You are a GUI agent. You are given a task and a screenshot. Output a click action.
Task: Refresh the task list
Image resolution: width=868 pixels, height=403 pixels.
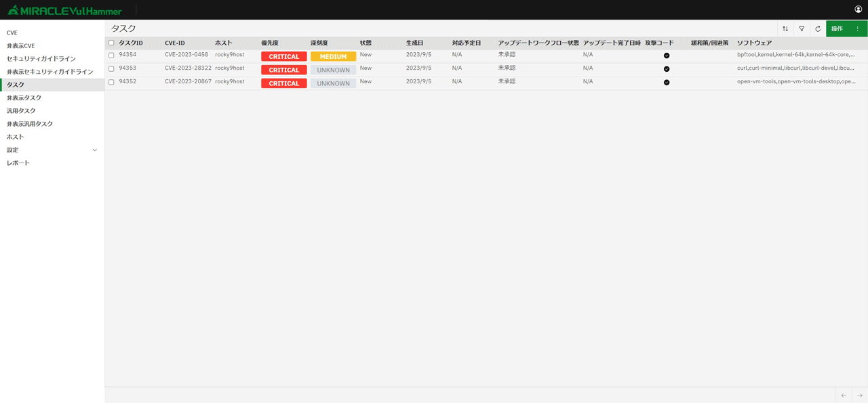(x=818, y=29)
